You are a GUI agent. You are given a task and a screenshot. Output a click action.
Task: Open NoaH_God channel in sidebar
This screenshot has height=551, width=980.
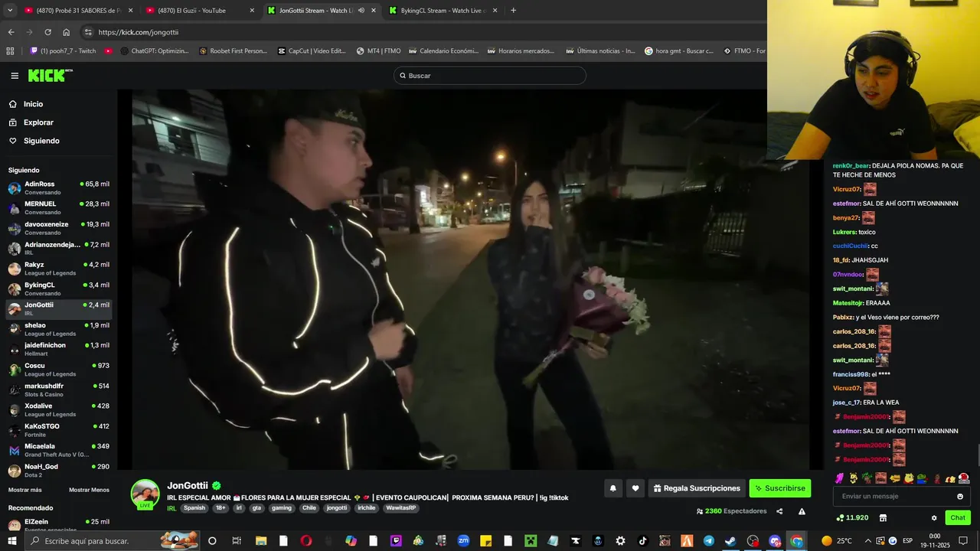coord(59,470)
